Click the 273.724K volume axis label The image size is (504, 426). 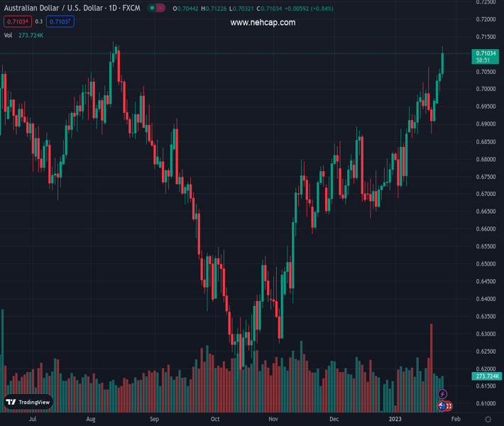click(486, 376)
